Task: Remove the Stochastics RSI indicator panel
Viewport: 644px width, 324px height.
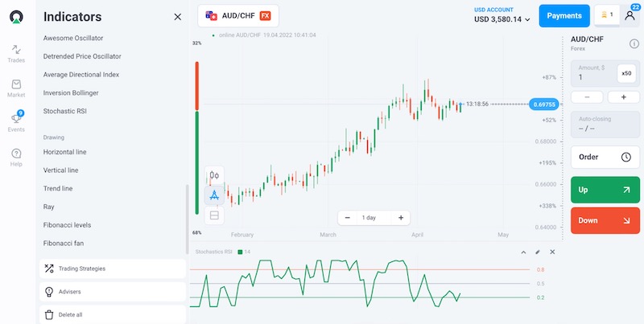Action: 552,252
